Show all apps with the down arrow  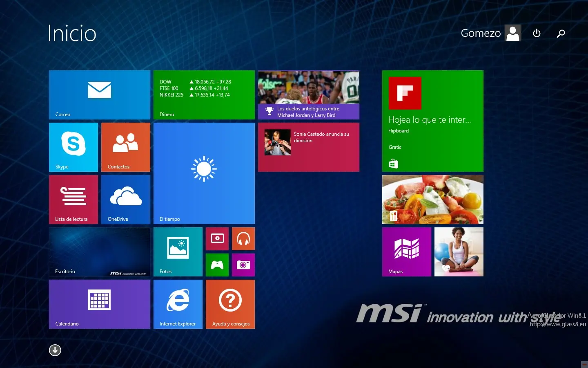[x=55, y=350]
